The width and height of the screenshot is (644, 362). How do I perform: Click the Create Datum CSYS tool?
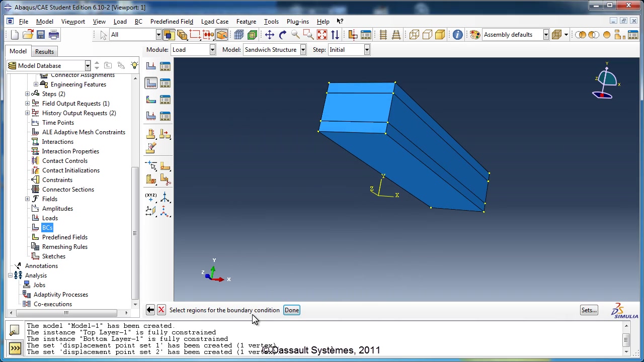[x=165, y=212]
